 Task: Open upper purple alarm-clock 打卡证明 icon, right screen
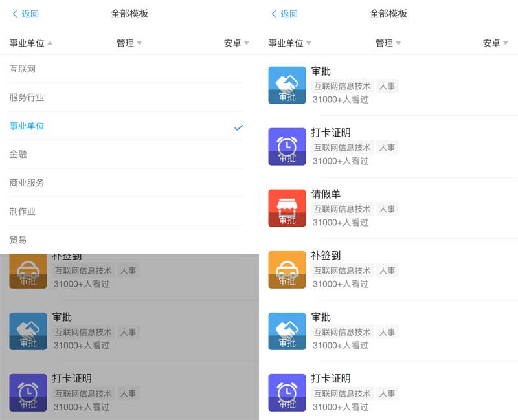(x=287, y=147)
